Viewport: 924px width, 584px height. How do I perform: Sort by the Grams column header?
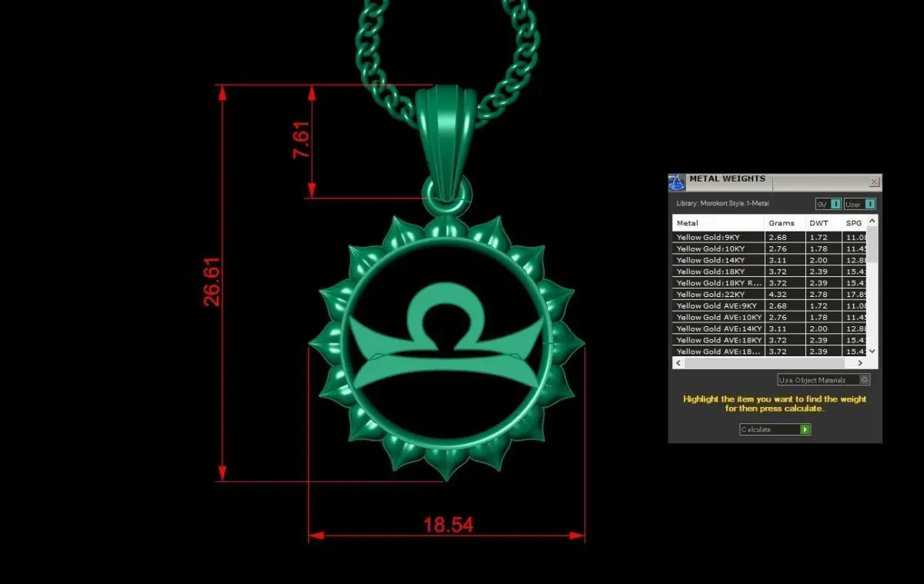tap(785, 223)
